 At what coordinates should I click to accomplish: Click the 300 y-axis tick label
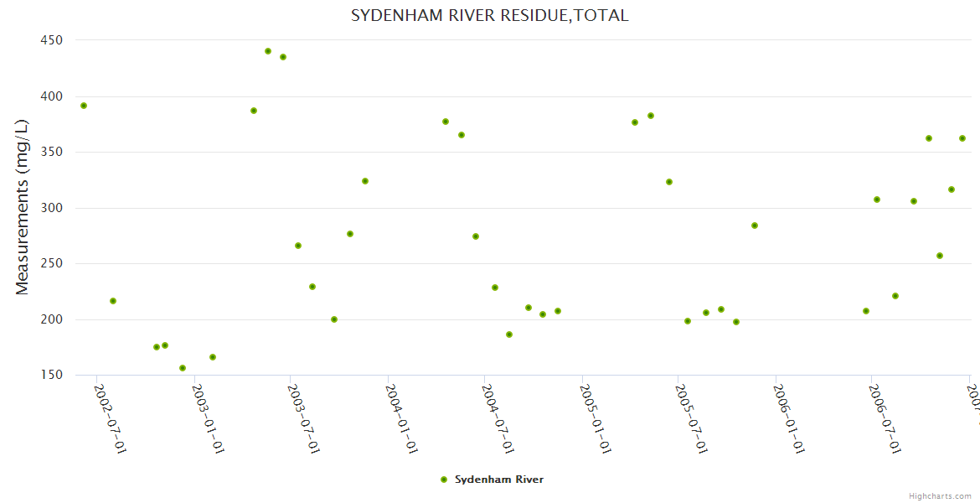click(x=51, y=208)
